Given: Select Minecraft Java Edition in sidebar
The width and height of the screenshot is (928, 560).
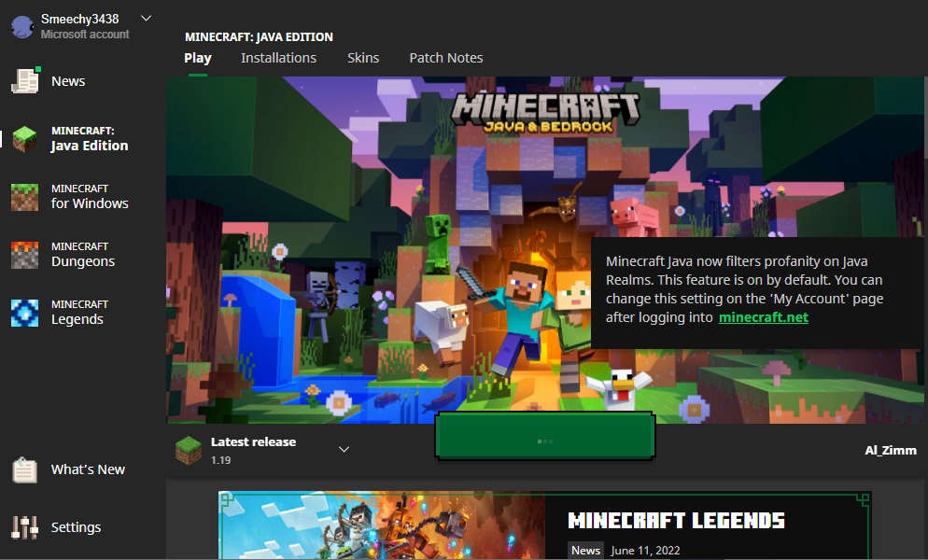Looking at the screenshot, I should 90,138.
